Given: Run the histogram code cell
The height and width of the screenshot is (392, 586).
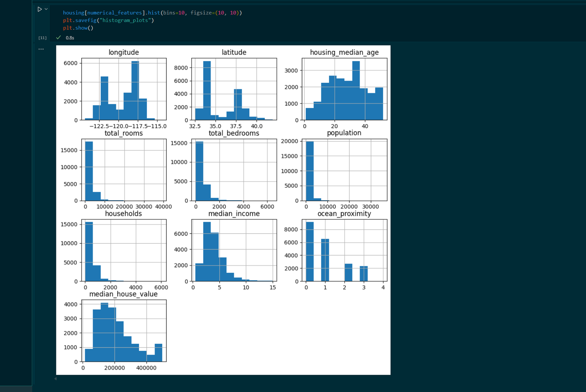Looking at the screenshot, I should point(40,9).
